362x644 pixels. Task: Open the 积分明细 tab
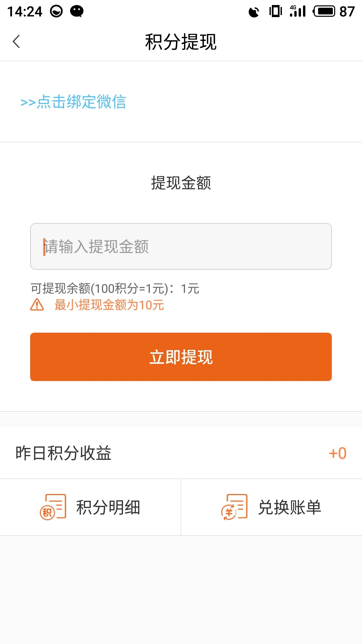[108, 507]
